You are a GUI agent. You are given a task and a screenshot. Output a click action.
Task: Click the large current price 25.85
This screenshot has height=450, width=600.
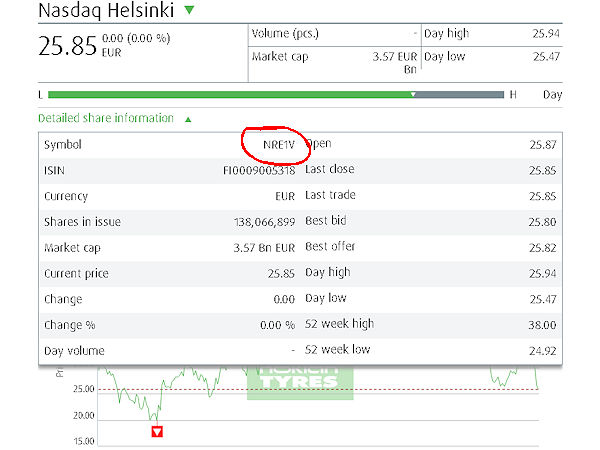(x=67, y=46)
